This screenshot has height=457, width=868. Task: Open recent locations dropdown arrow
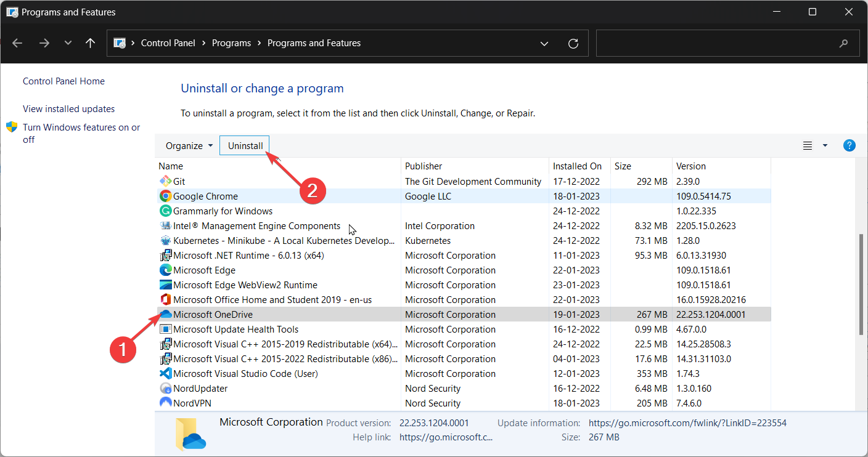tap(68, 43)
